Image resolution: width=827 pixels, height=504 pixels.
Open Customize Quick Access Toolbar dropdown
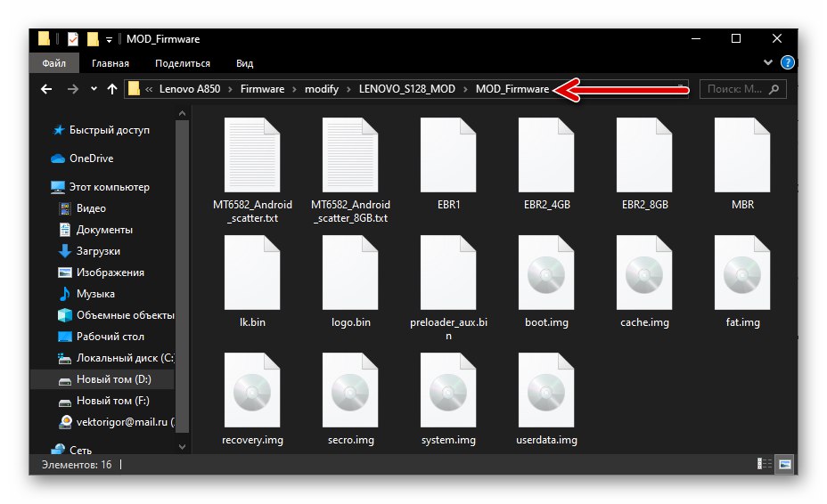[x=109, y=39]
